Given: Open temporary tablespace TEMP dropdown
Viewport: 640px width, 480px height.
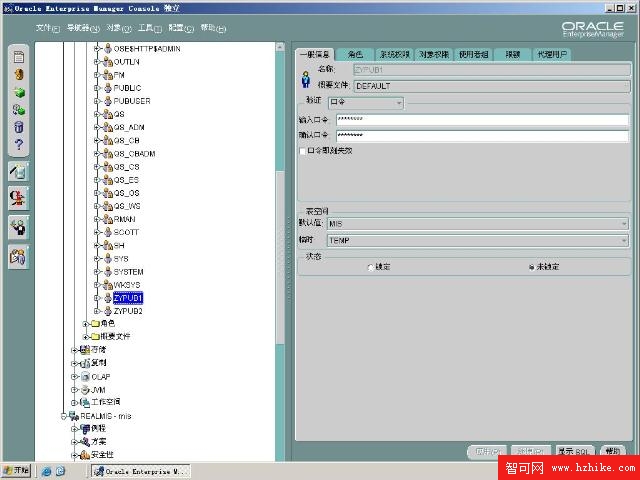Looking at the screenshot, I should (478, 241).
